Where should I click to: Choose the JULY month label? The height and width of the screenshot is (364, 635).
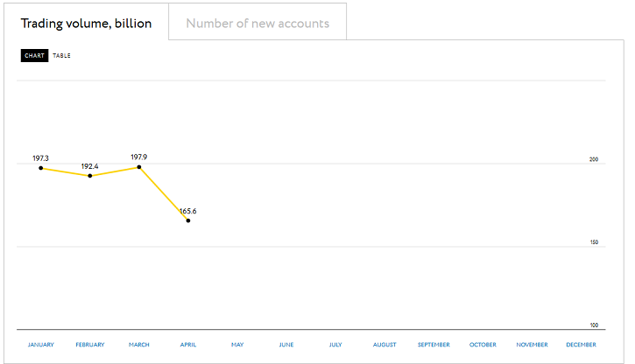tap(335, 345)
